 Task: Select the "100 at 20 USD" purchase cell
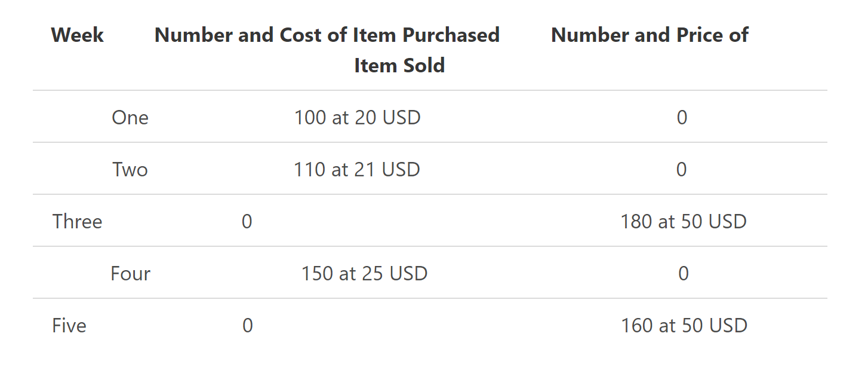click(357, 117)
